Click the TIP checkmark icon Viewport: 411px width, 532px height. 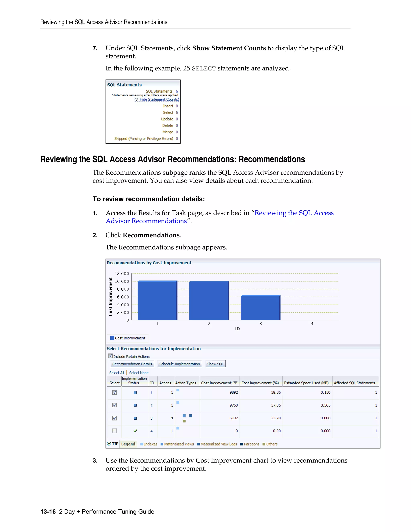tap(109, 444)
